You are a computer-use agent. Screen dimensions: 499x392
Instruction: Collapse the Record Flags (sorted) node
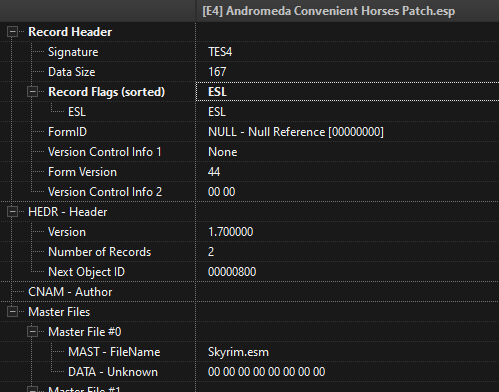(x=32, y=92)
